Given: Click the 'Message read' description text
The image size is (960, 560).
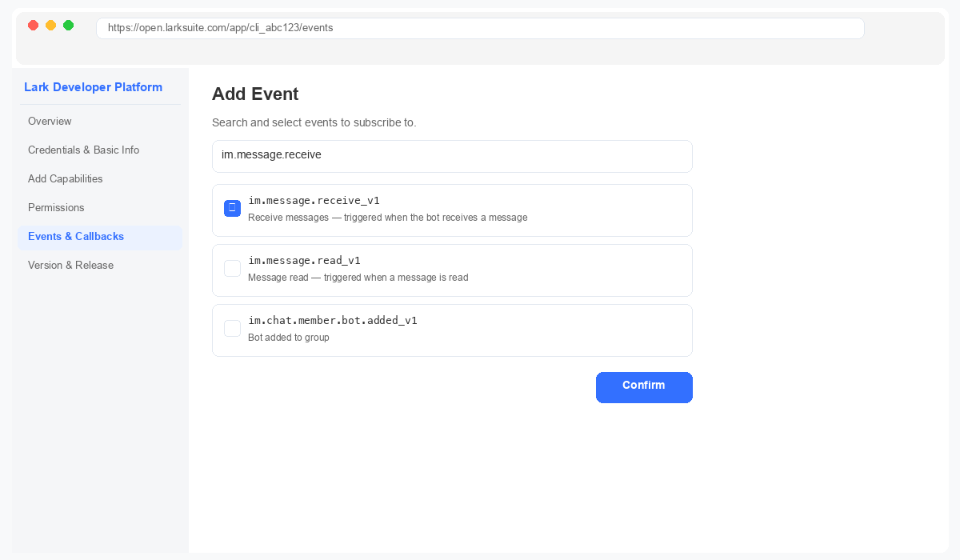Looking at the screenshot, I should [x=358, y=278].
